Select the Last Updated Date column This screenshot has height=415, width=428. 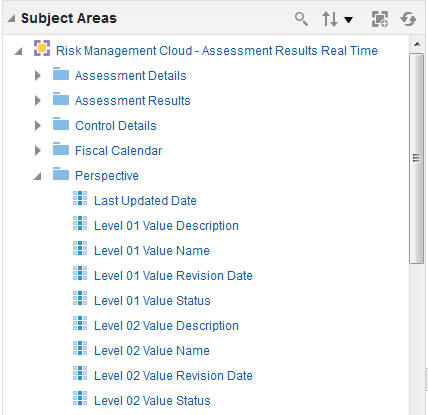coord(145,201)
